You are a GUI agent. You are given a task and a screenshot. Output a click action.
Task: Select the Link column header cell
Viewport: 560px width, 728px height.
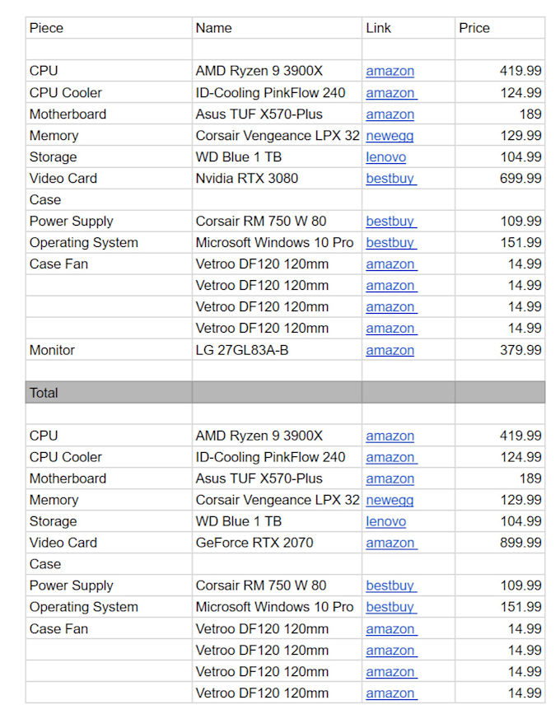coord(408,28)
